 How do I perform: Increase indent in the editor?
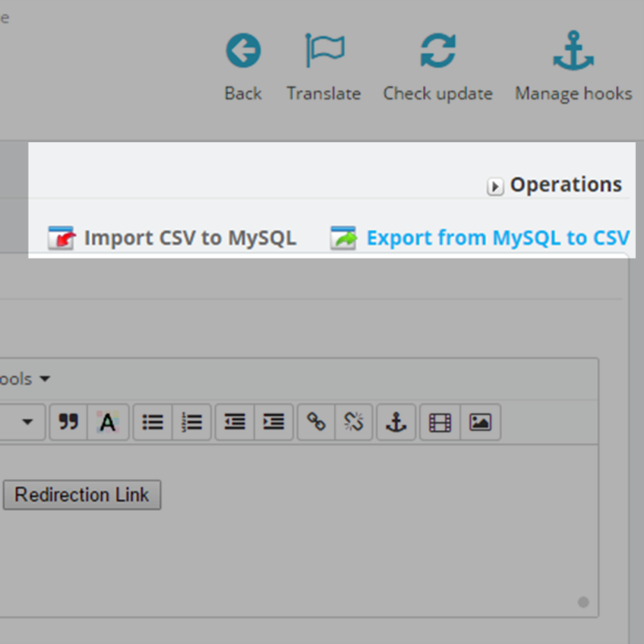(274, 422)
